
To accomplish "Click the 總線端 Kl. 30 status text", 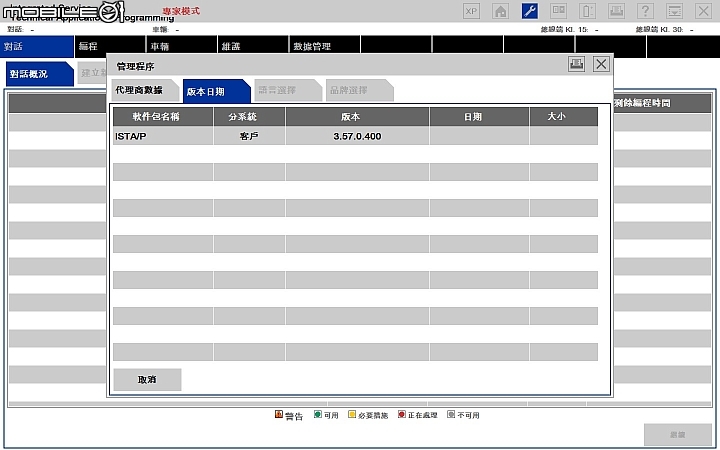I will [664, 29].
